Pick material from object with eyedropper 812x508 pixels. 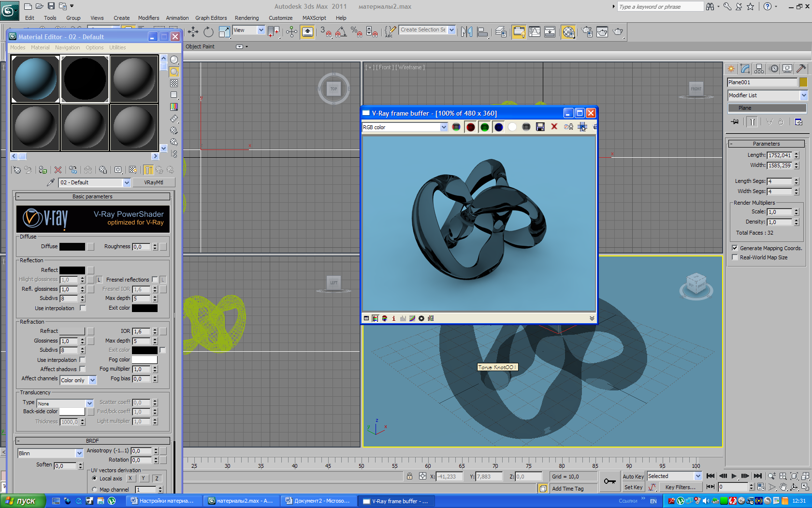50,182
